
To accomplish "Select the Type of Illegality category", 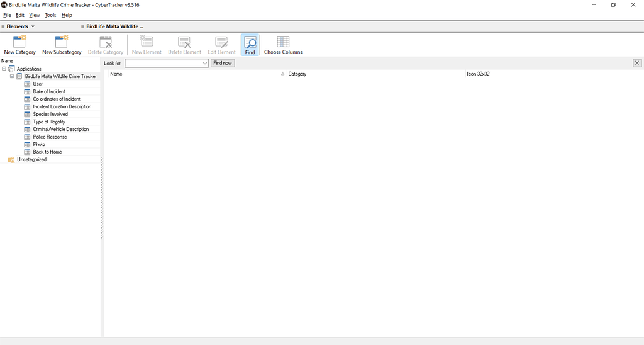I will pyautogui.click(x=49, y=122).
